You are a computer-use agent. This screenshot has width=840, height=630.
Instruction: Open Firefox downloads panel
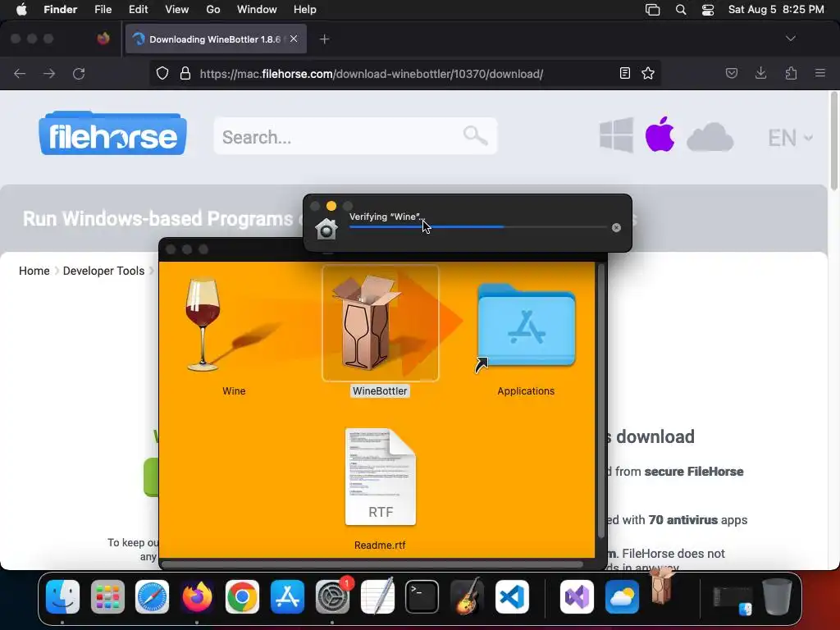pos(760,73)
